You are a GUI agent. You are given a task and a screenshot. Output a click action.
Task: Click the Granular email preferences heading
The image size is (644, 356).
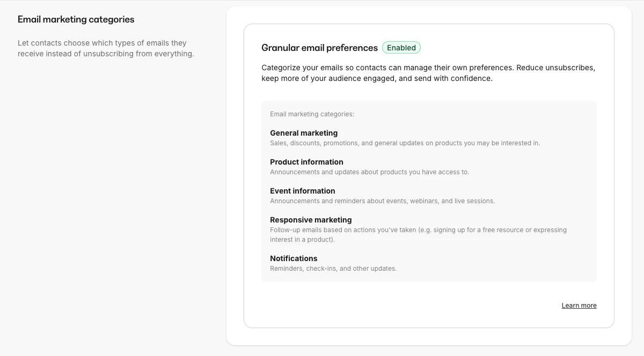tap(319, 48)
